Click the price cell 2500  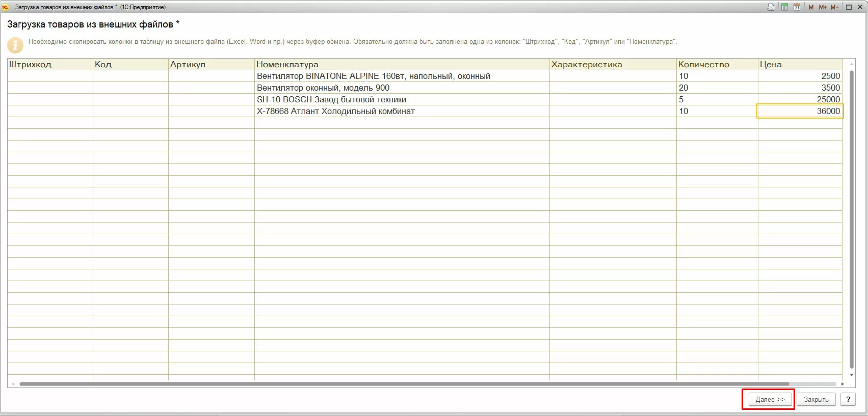tap(800, 76)
